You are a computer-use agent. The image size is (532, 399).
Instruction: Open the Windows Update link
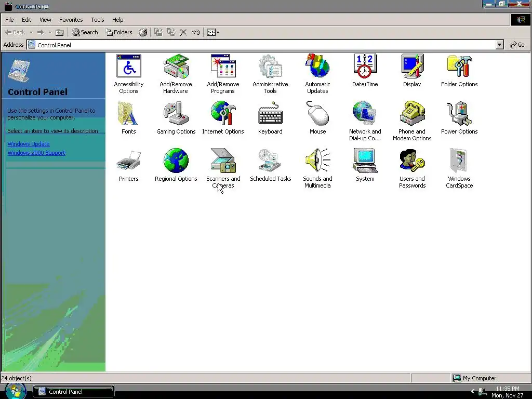tap(29, 144)
